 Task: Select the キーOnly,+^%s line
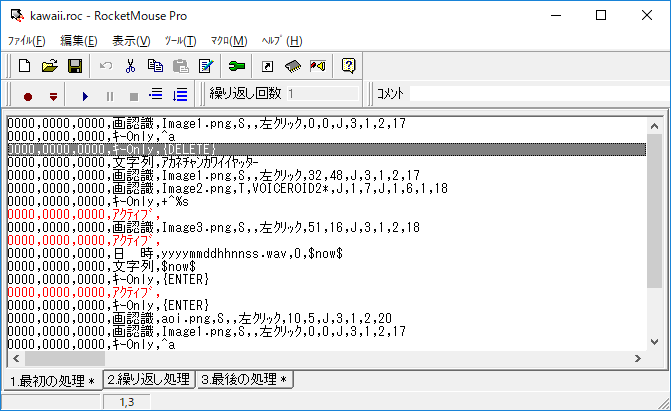(327, 201)
